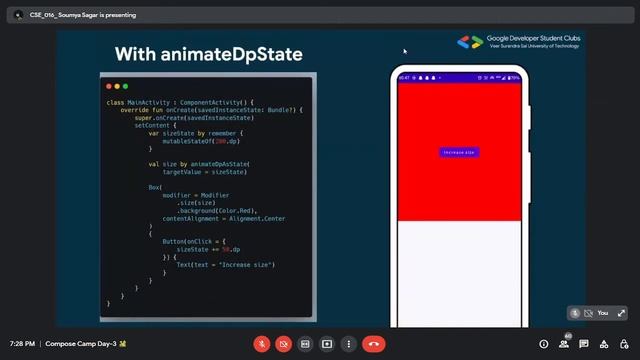Open more options three-dot menu
The image size is (640, 360).
(x=349, y=344)
